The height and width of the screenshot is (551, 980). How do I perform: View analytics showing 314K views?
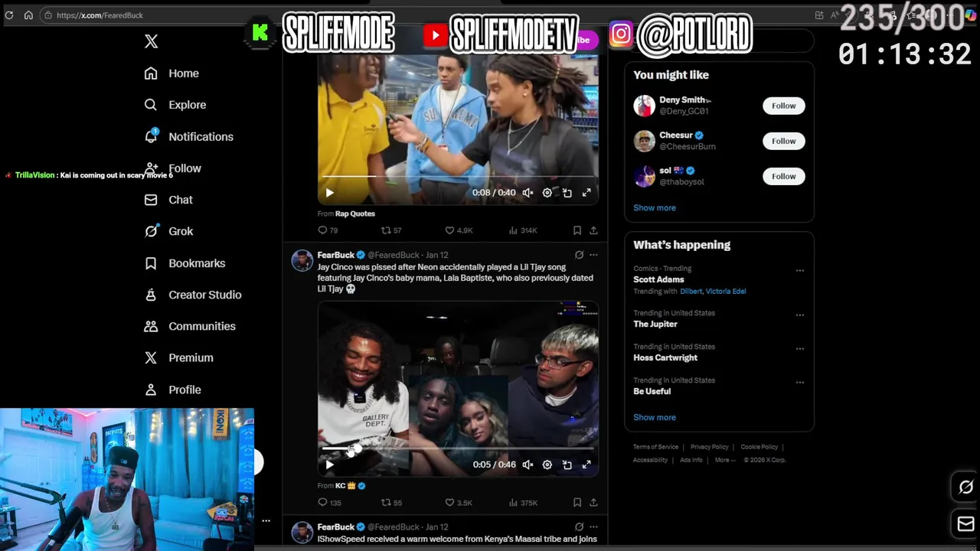(x=523, y=230)
